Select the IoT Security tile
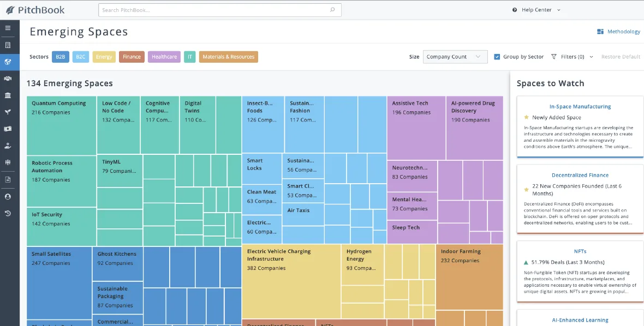 (62, 227)
